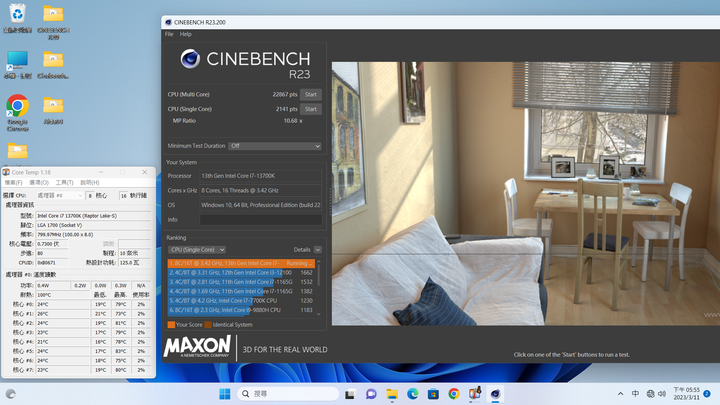The height and width of the screenshot is (405, 720).
Task: Open the widgets icon at taskbar left
Action: pyautogui.click(x=11, y=394)
